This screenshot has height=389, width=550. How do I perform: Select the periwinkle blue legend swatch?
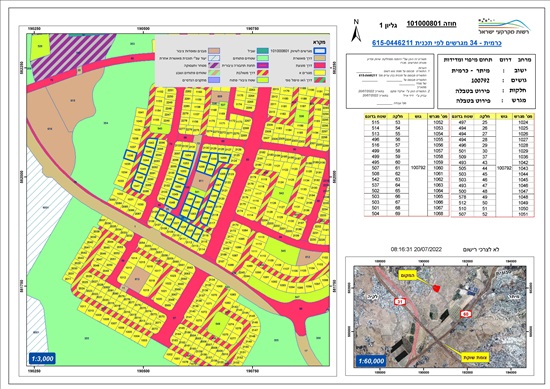(x=214, y=80)
